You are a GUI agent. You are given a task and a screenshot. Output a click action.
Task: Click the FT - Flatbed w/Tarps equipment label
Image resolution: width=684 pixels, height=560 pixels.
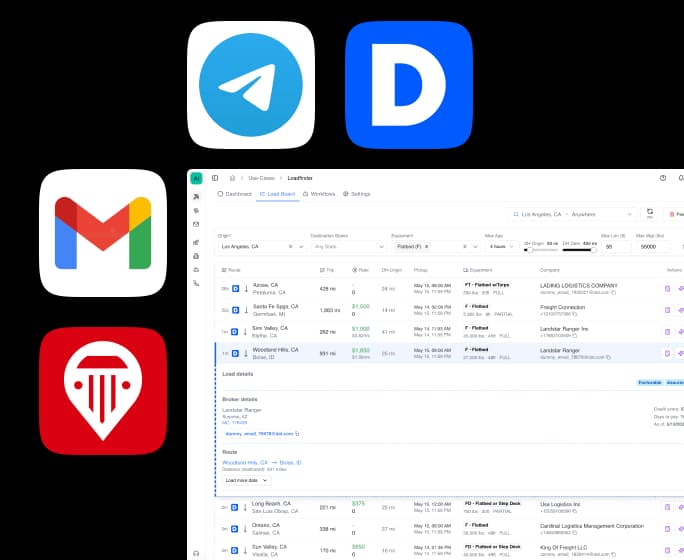tap(487, 285)
